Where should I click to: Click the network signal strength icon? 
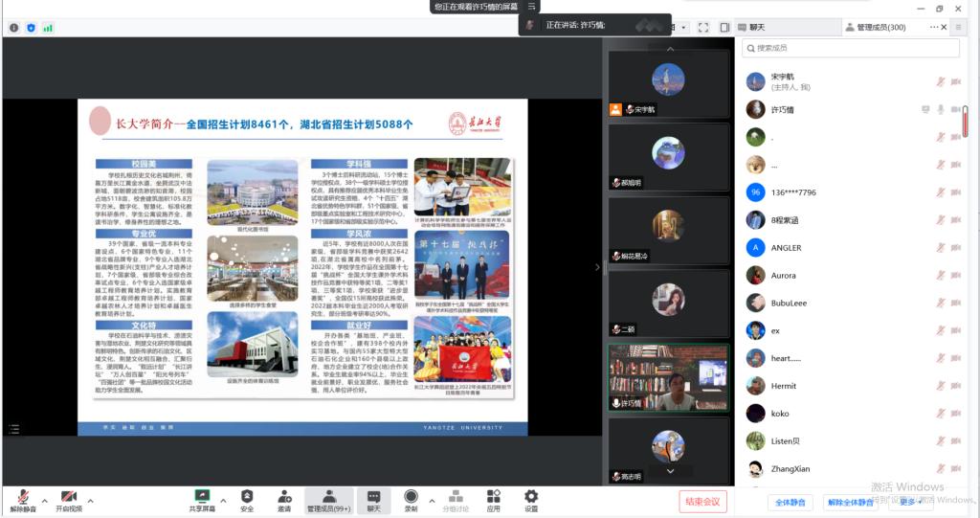49,28
